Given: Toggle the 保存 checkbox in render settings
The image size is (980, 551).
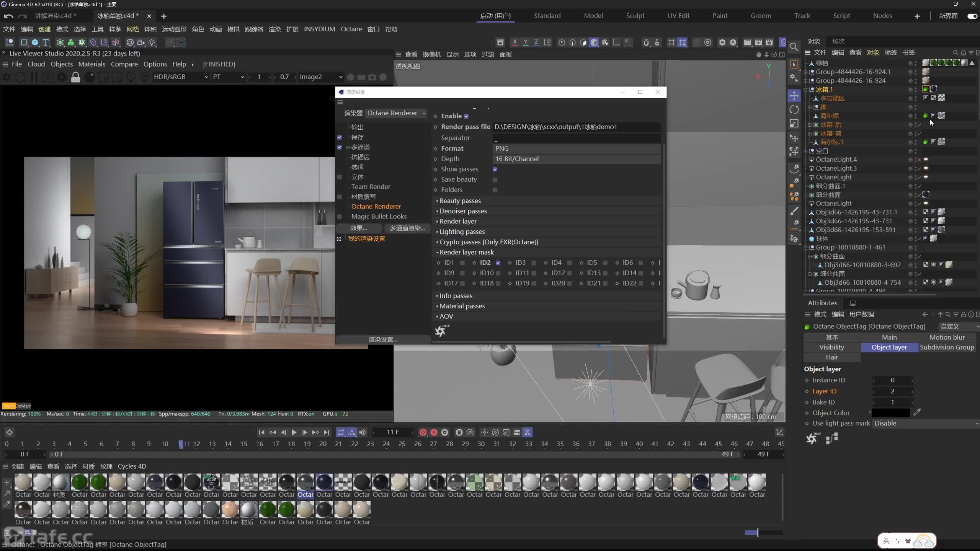Looking at the screenshot, I should click(x=340, y=137).
